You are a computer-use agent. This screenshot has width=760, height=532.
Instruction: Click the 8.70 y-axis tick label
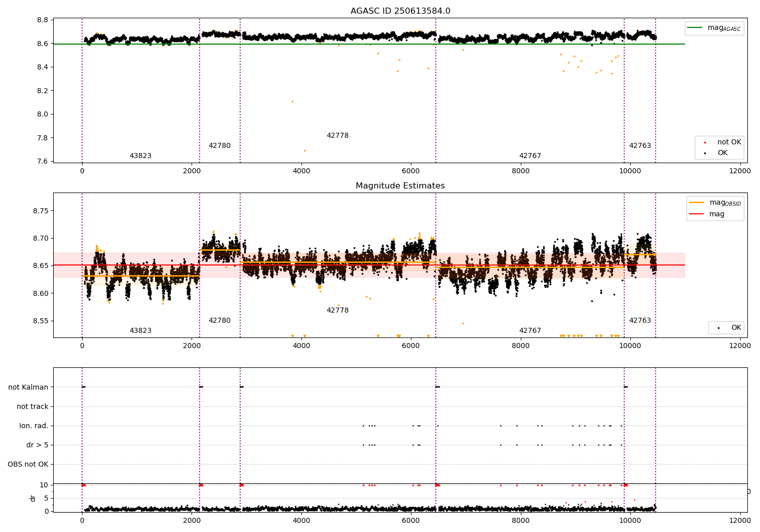[x=41, y=238]
